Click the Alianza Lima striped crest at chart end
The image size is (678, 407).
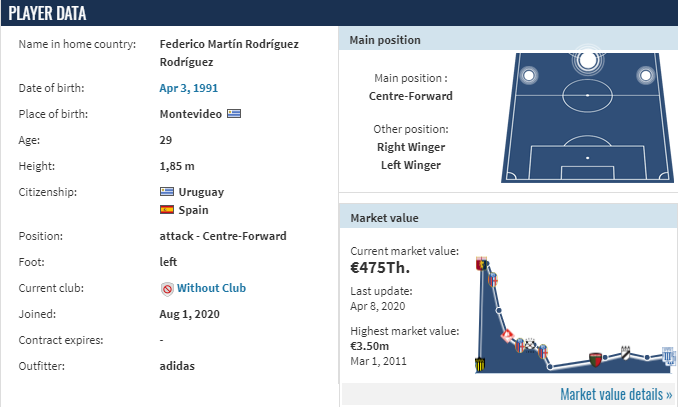[668, 356]
